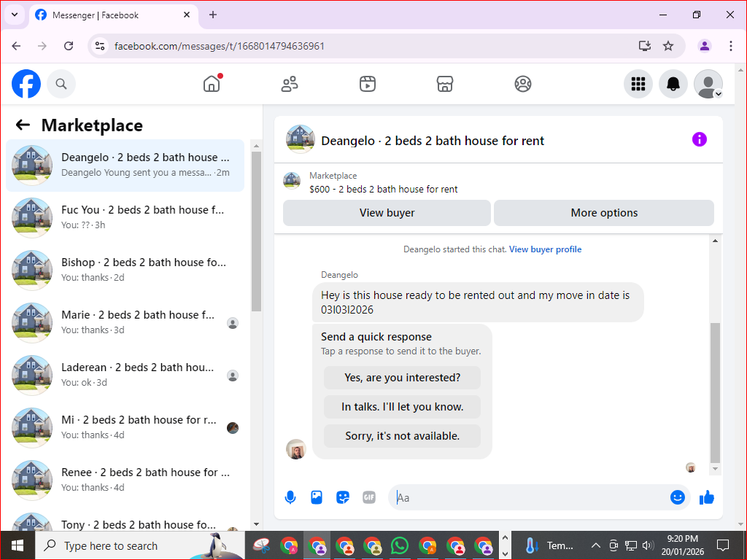Open the tab search dropdown arrow
This screenshot has height=560, width=747.
pyautogui.click(x=15, y=15)
